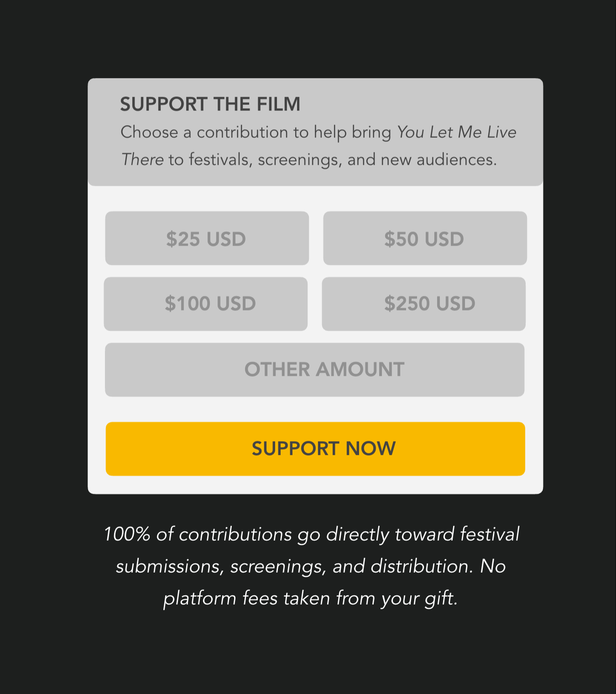The height and width of the screenshot is (694, 616).
Task: Select the $25 USD contribution amount
Action: click(x=207, y=238)
